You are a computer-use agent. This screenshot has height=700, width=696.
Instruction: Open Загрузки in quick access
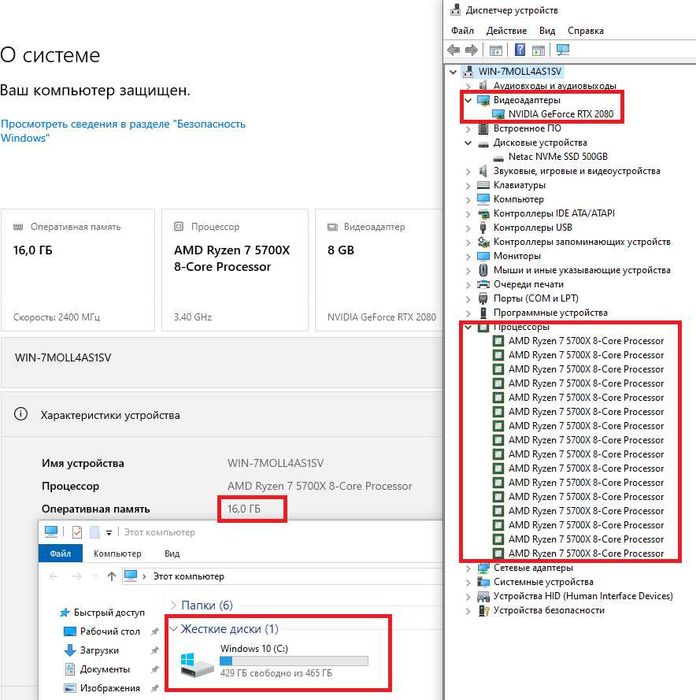[99, 650]
